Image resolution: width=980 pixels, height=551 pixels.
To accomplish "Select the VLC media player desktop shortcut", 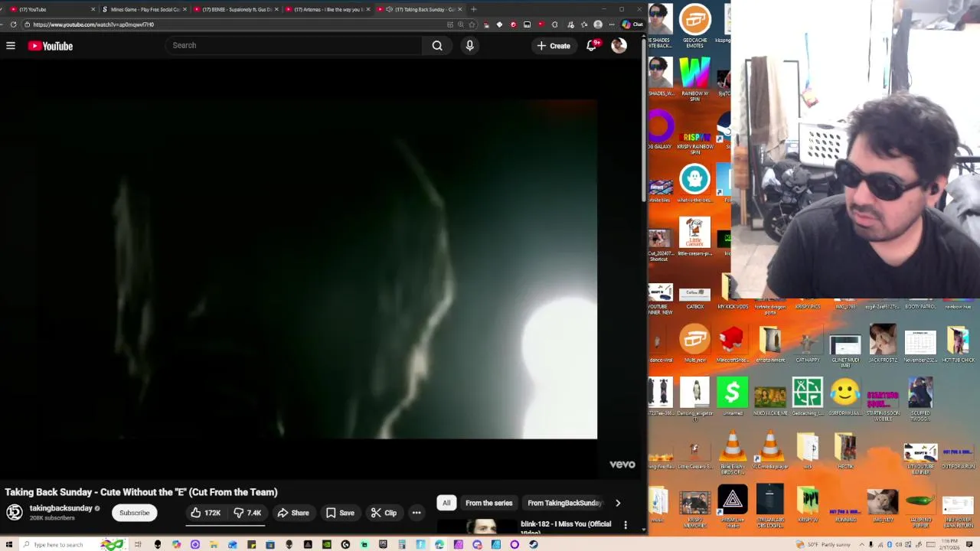I will 770,451.
